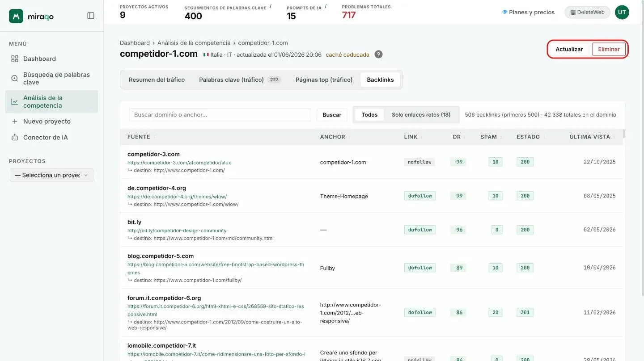
Task: Click the Theme-Homepage anchor text
Action: [x=344, y=196]
